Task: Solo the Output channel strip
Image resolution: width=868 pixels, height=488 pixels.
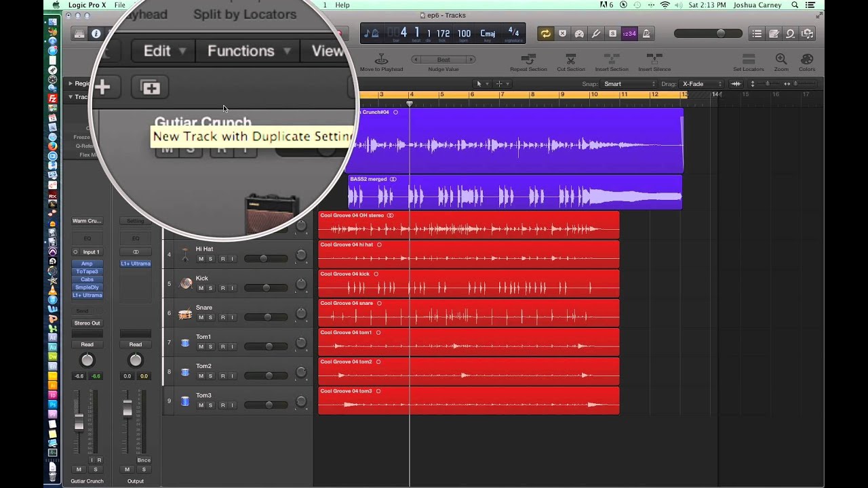Action: click(x=144, y=469)
